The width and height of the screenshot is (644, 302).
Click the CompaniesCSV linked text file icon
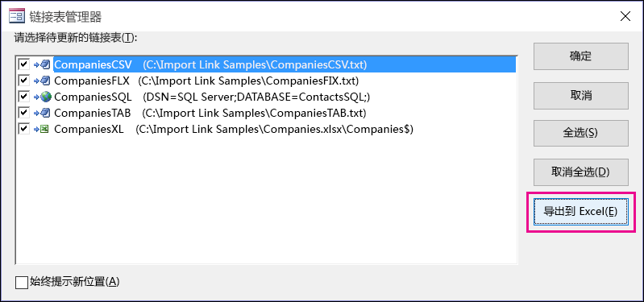pos(42,64)
